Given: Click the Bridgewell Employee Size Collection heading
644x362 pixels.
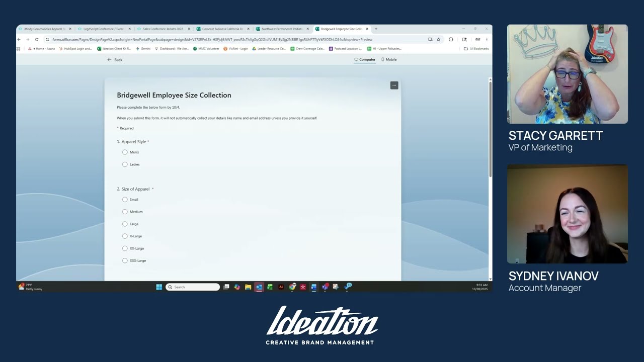Looking at the screenshot, I should 174,95.
